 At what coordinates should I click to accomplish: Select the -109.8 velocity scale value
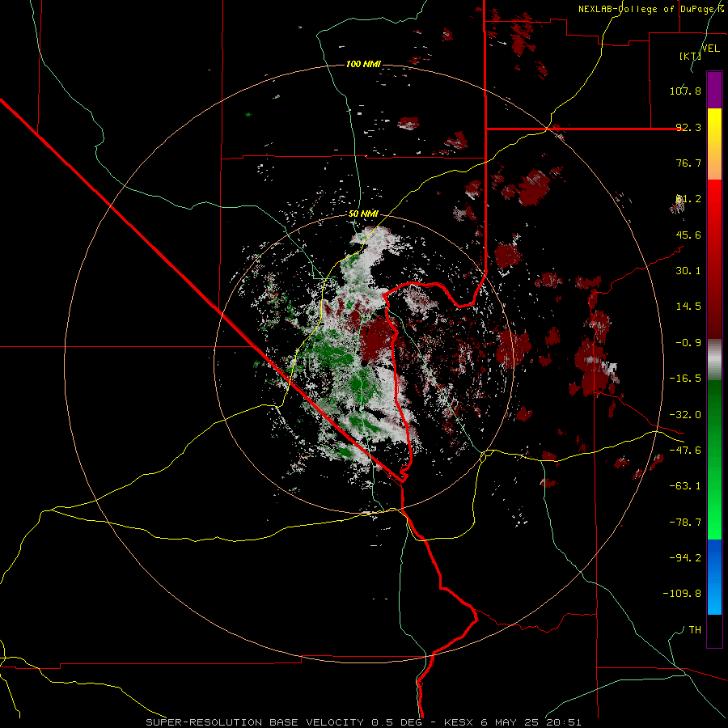pos(682,594)
